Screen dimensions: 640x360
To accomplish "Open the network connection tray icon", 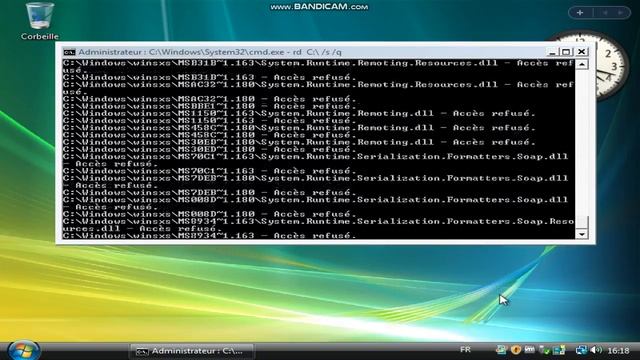I will pyautogui.click(x=581, y=350).
